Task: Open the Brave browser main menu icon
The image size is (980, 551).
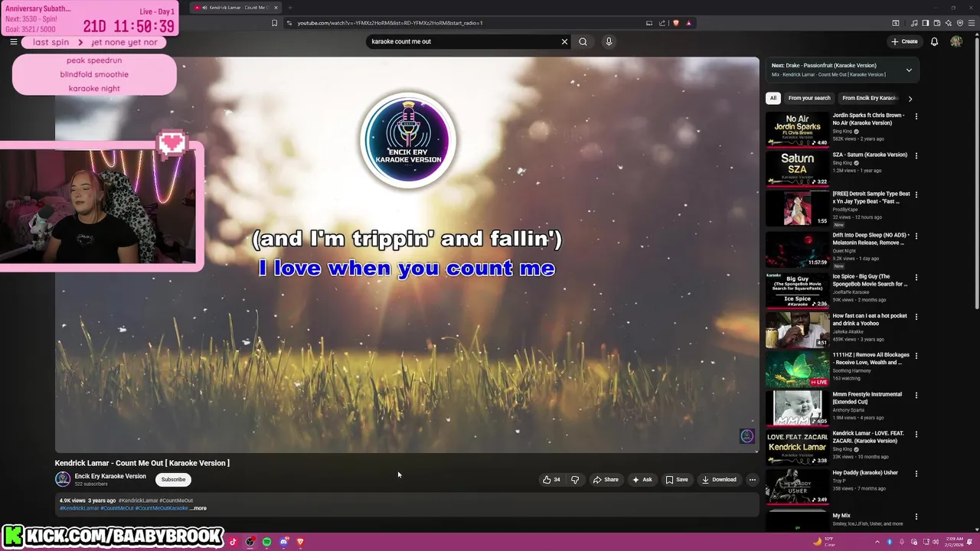Action: (970, 23)
